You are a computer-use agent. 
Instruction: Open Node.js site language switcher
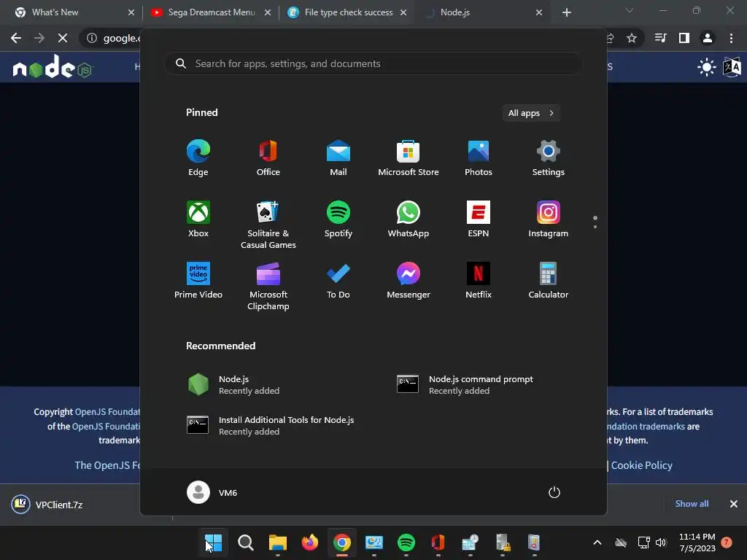pos(732,67)
